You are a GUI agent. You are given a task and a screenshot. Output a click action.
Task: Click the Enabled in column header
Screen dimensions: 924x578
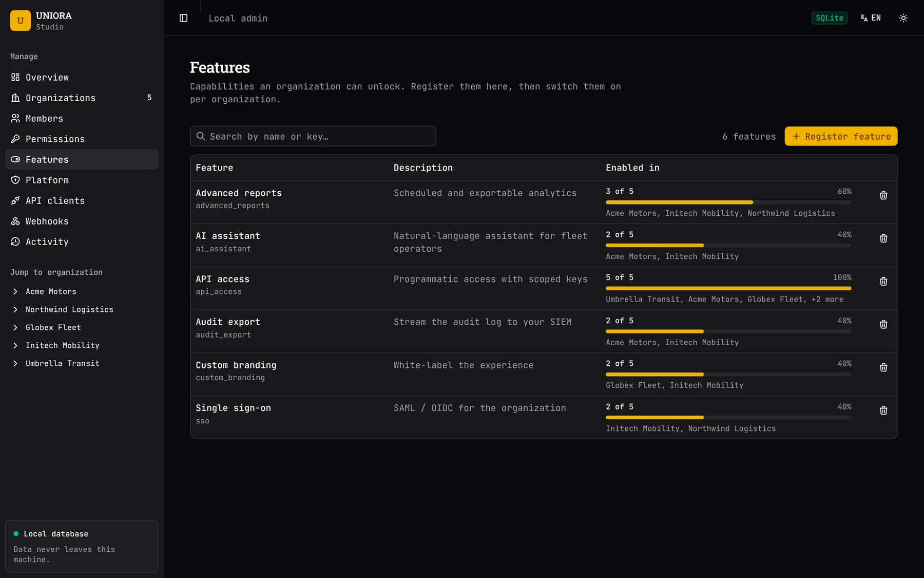click(x=632, y=167)
